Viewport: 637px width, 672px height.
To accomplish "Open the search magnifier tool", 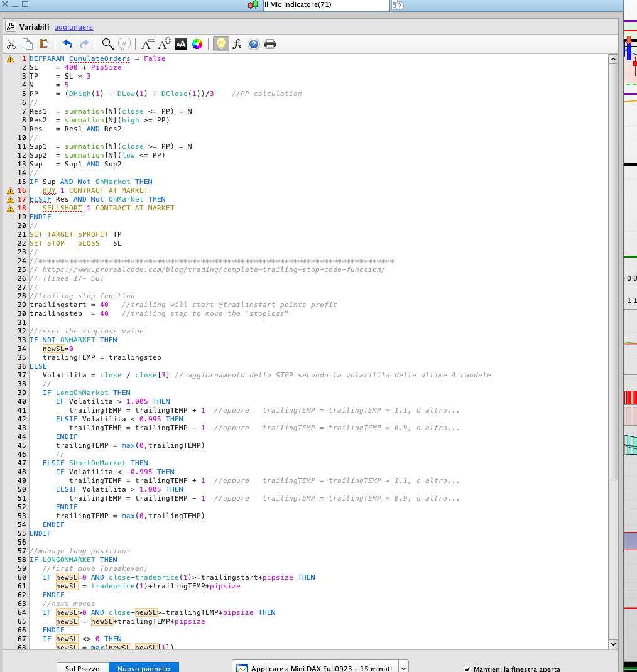I will tap(107, 44).
